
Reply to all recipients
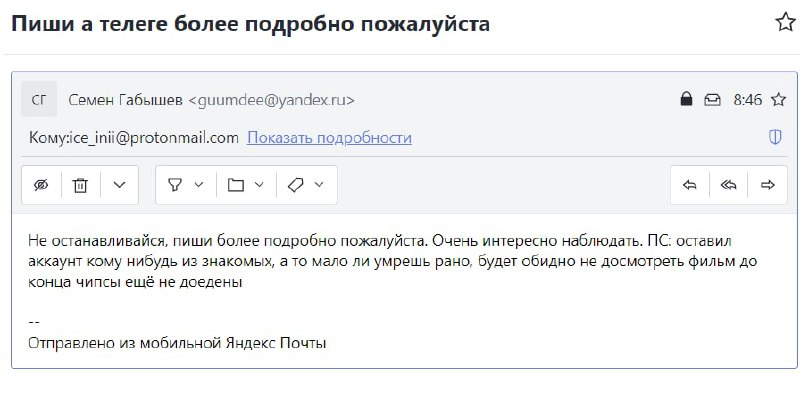pyautogui.click(x=729, y=185)
